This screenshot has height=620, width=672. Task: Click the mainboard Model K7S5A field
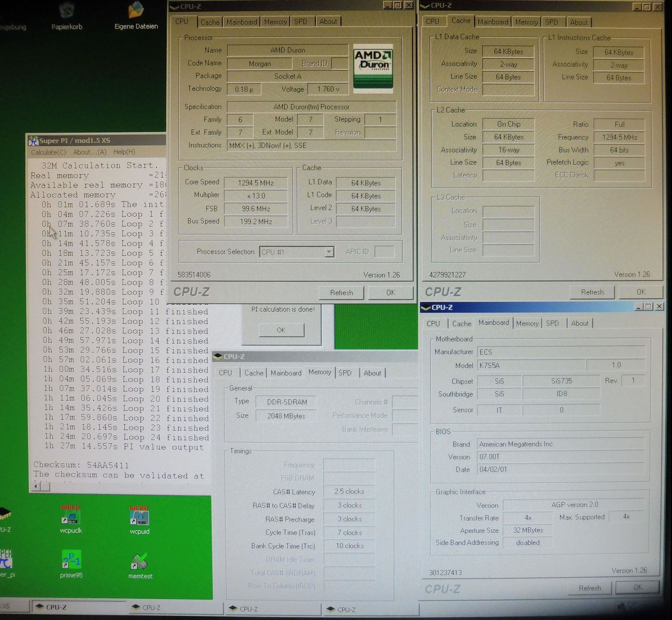531,365
